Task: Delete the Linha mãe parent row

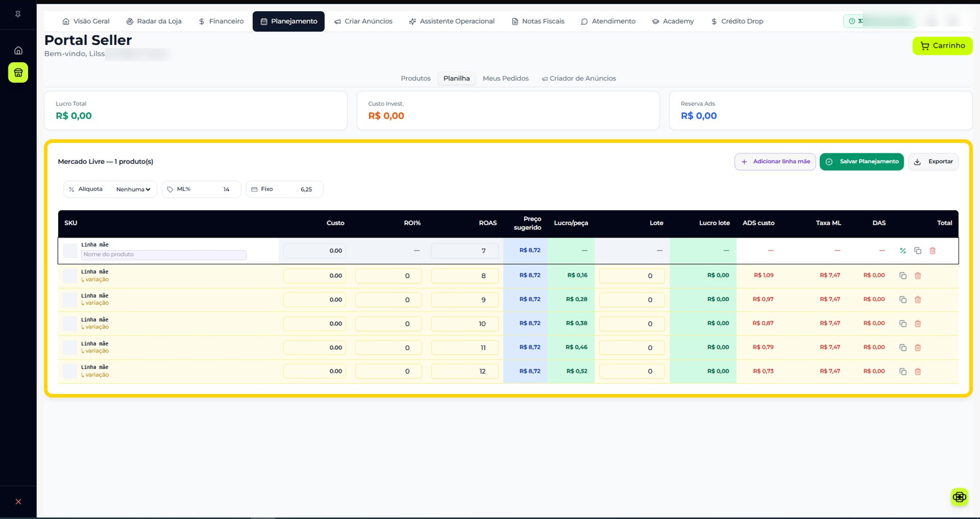Action: tap(932, 251)
